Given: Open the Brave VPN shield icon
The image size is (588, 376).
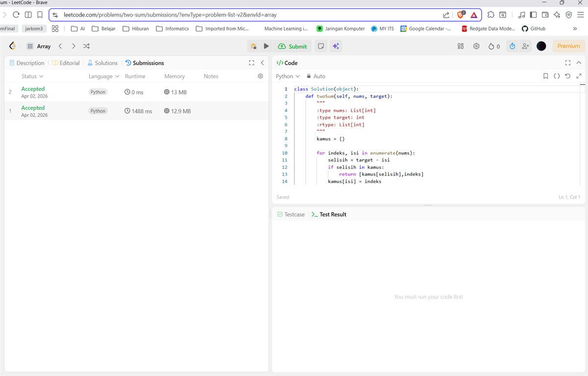Looking at the screenshot, I should [x=568, y=15].
